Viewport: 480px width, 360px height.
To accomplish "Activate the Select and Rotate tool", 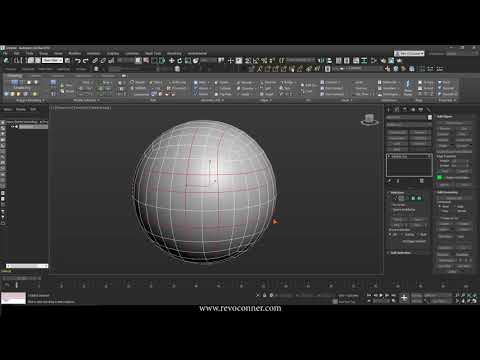I will point(180,61).
